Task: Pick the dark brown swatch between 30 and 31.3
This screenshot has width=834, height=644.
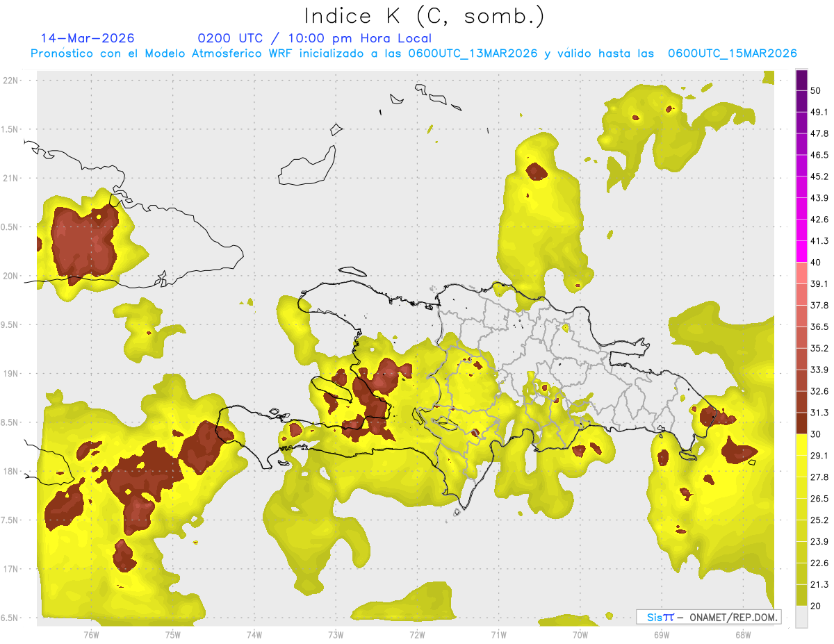Action: coord(801,423)
